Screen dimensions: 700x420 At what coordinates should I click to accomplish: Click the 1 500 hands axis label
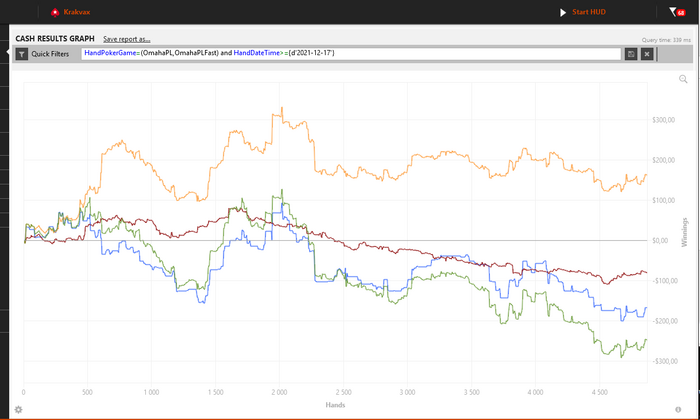pyautogui.click(x=216, y=392)
